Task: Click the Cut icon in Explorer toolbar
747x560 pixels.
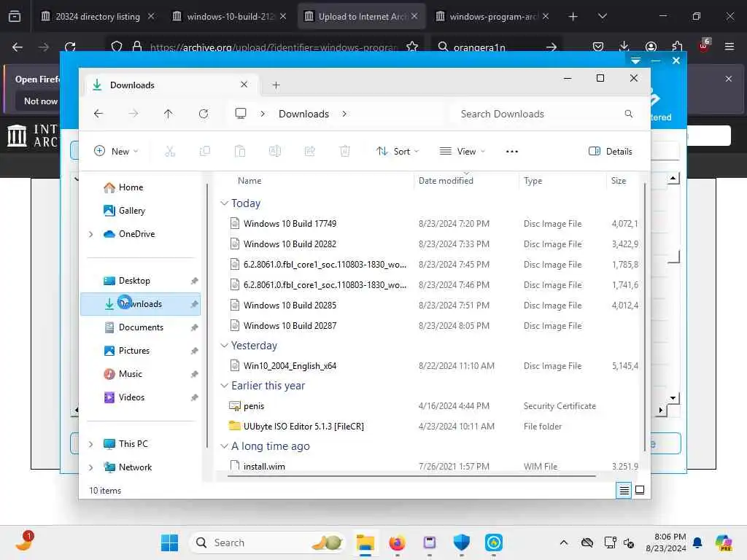Action: point(170,152)
